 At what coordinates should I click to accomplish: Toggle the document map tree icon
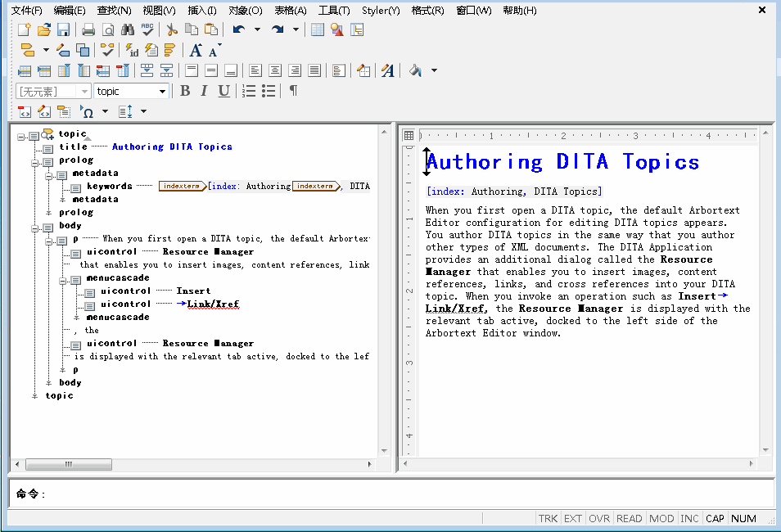pyautogui.click(x=357, y=30)
